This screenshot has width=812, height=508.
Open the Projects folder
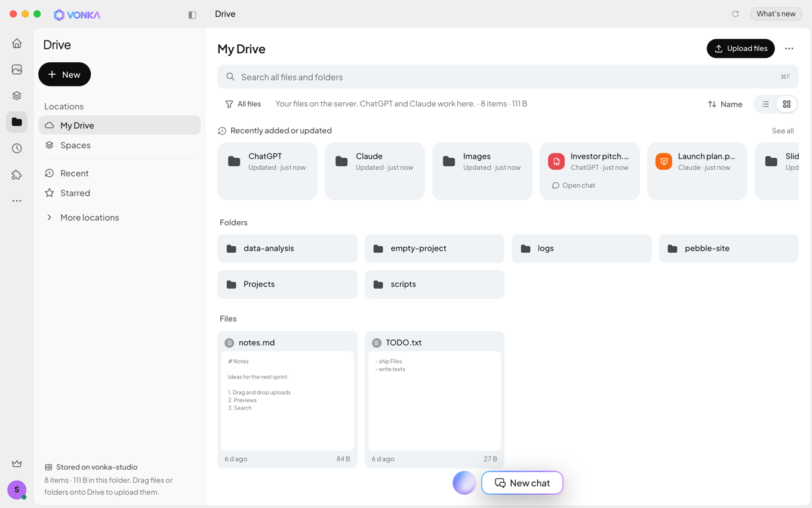tap(287, 284)
